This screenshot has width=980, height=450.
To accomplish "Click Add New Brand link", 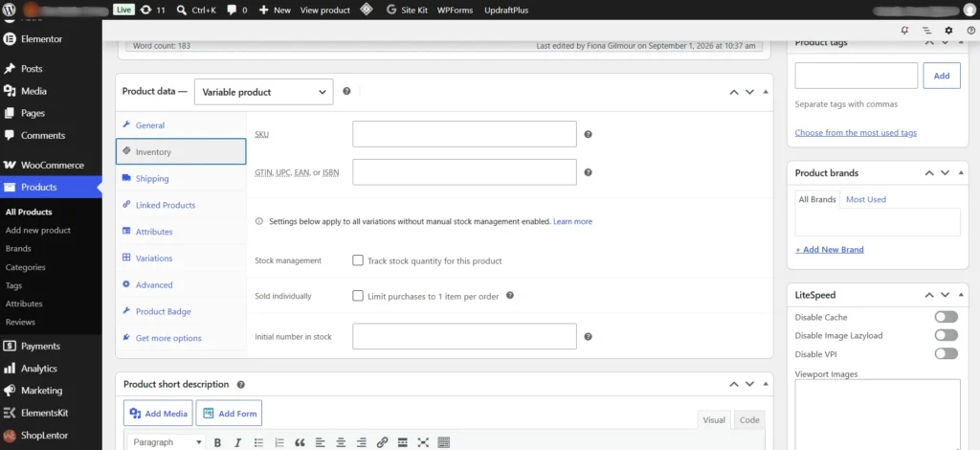I will coord(830,249).
